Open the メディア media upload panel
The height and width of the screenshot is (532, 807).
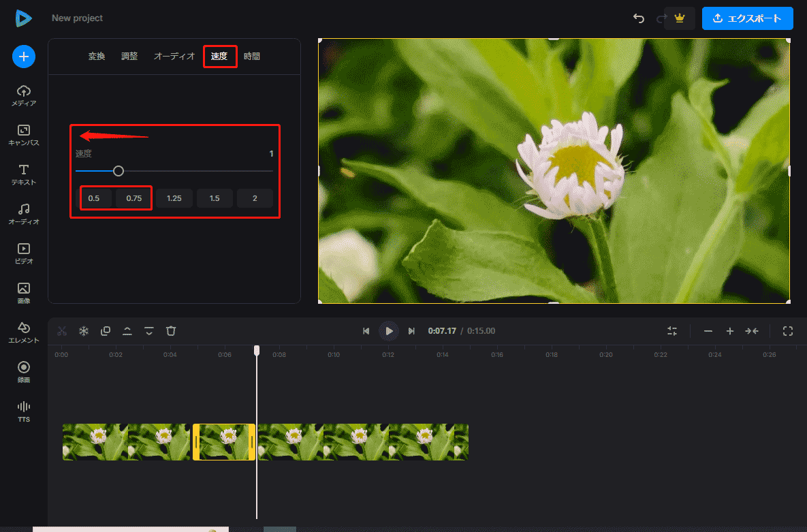[x=24, y=96]
